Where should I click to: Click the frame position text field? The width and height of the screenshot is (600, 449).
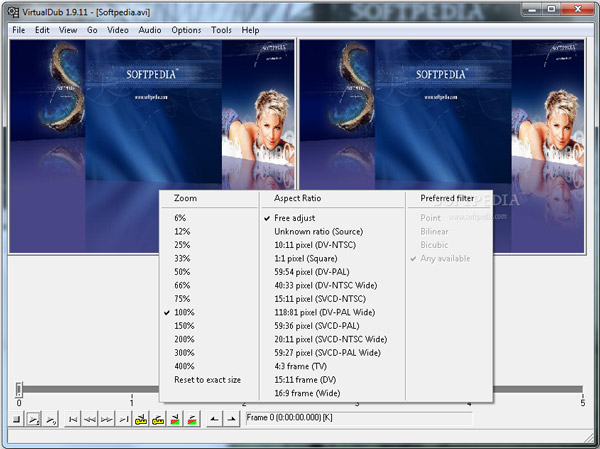[359, 418]
